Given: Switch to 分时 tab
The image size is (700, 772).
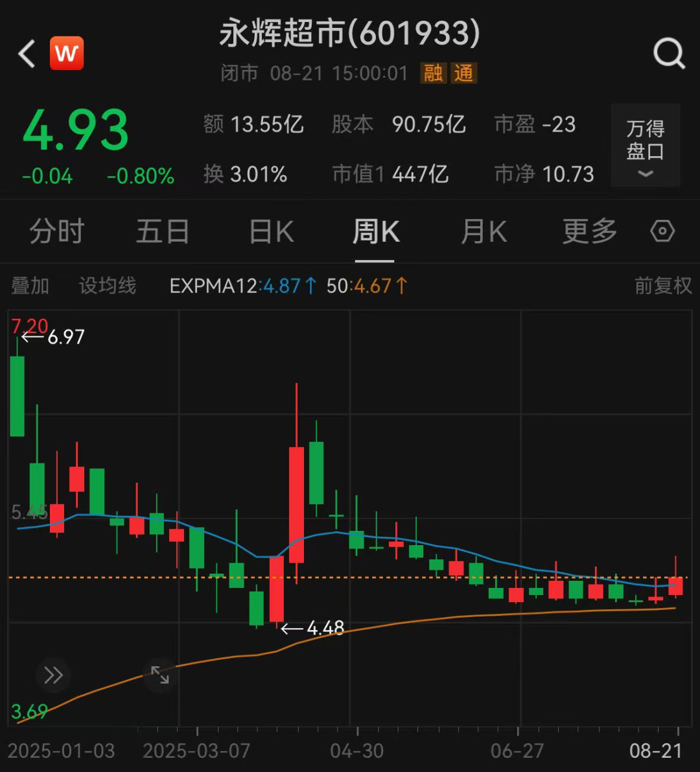Looking at the screenshot, I should pyautogui.click(x=57, y=231).
